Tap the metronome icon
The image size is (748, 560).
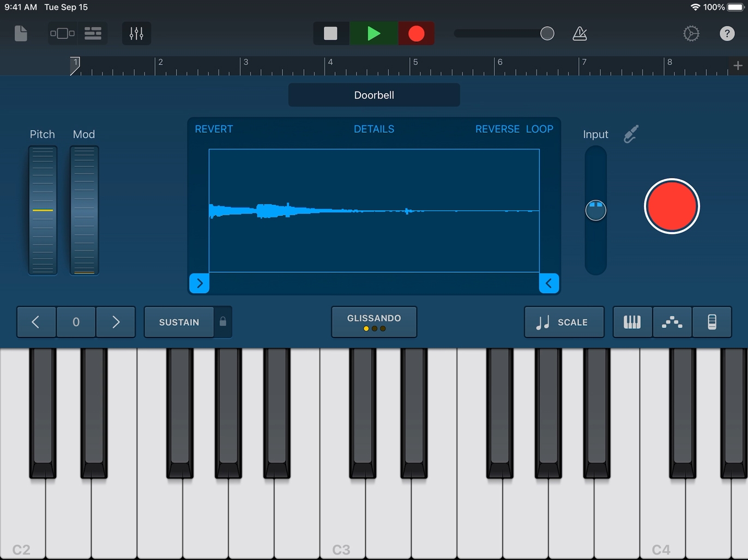click(x=580, y=33)
